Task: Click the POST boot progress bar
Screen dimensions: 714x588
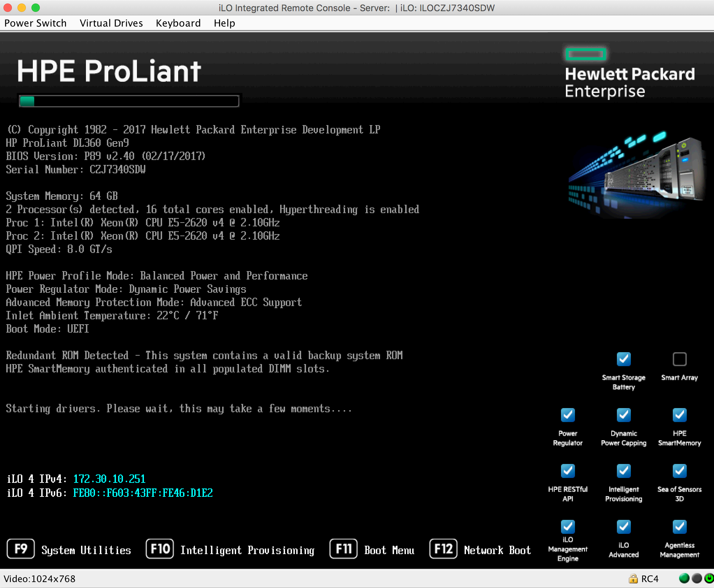Action: coord(129,101)
